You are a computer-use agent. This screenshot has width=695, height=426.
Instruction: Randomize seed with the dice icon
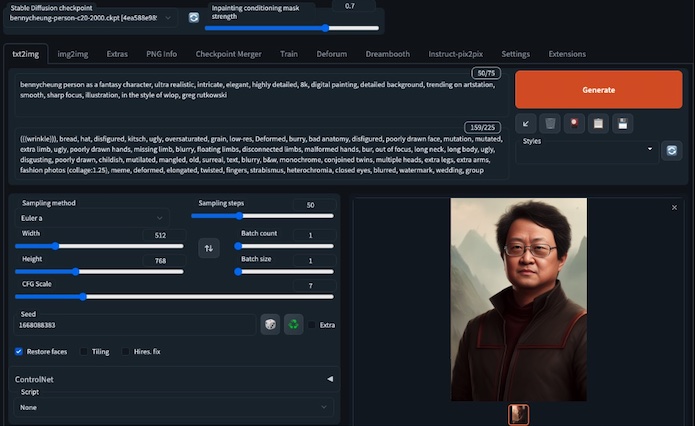pyautogui.click(x=269, y=324)
